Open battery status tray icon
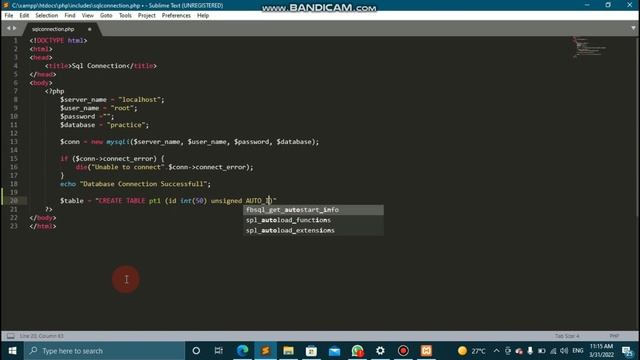640x360 pixels. click(x=541, y=351)
